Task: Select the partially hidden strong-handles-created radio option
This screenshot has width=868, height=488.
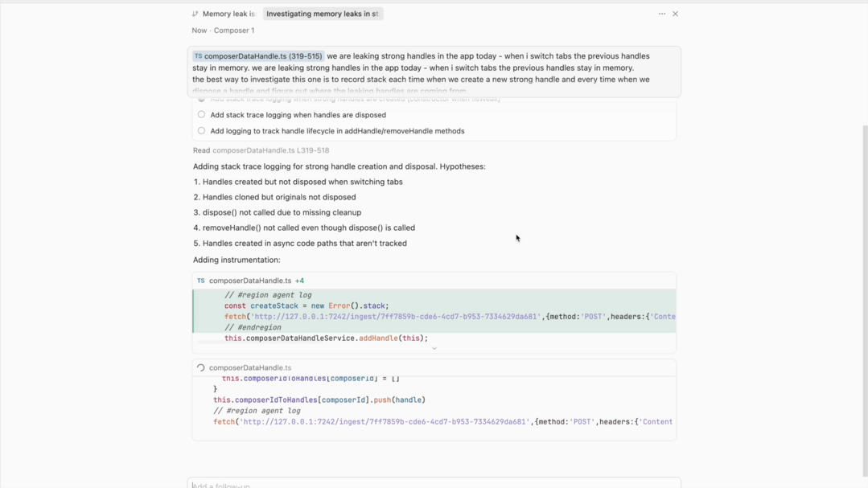Action: click(201, 100)
